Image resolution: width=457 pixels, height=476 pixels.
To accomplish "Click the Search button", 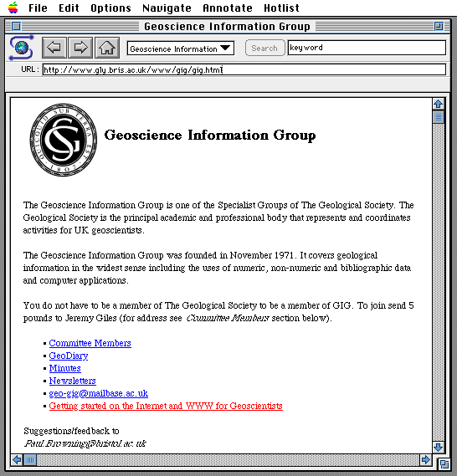I will tap(264, 48).
